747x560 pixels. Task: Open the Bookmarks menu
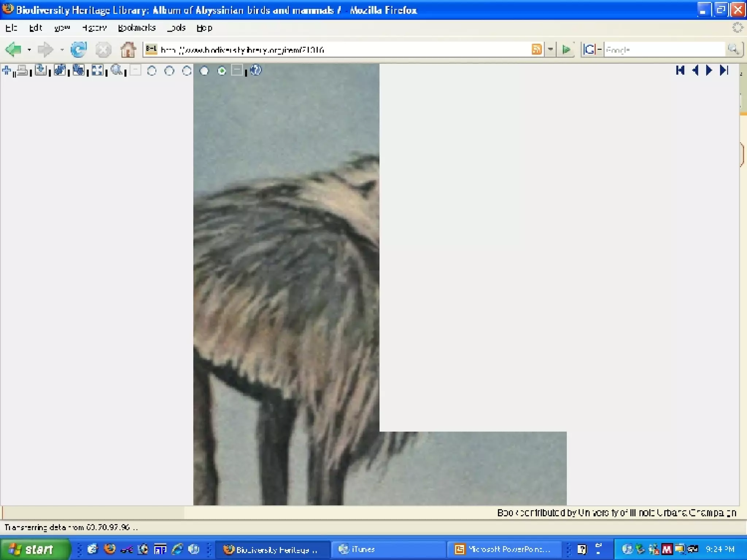click(x=137, y=28)
